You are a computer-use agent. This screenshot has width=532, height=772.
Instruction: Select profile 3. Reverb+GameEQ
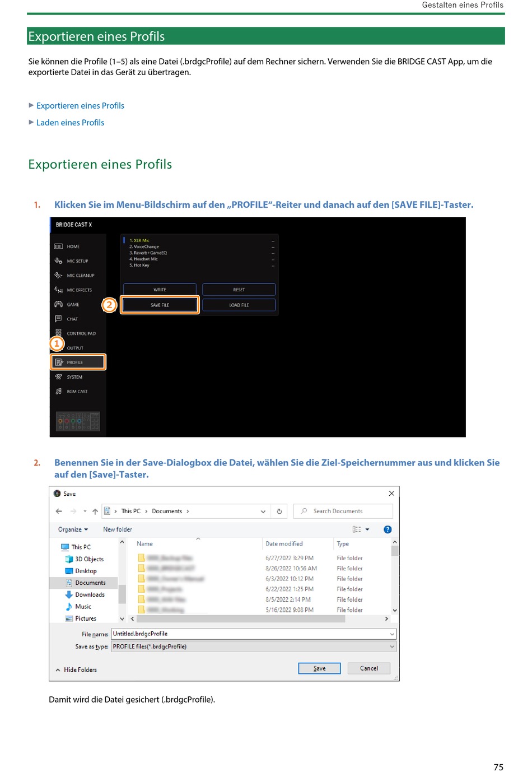coord(148,253)
